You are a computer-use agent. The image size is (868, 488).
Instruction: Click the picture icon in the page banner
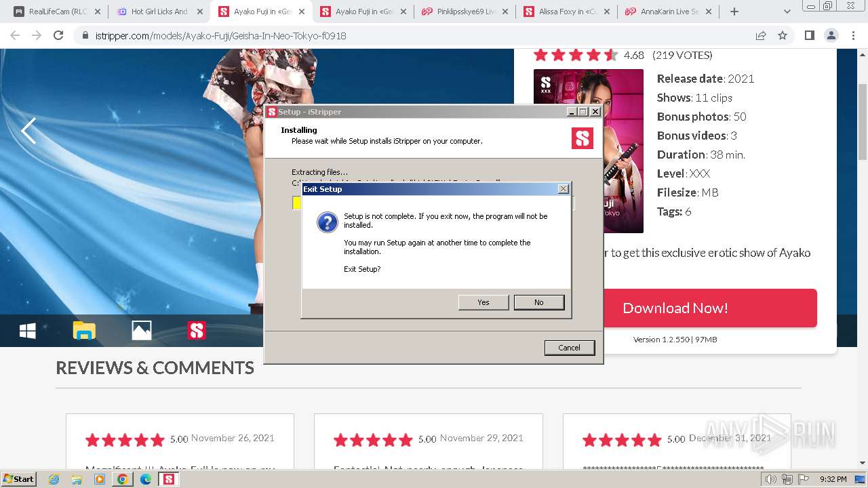coord(141,331)
